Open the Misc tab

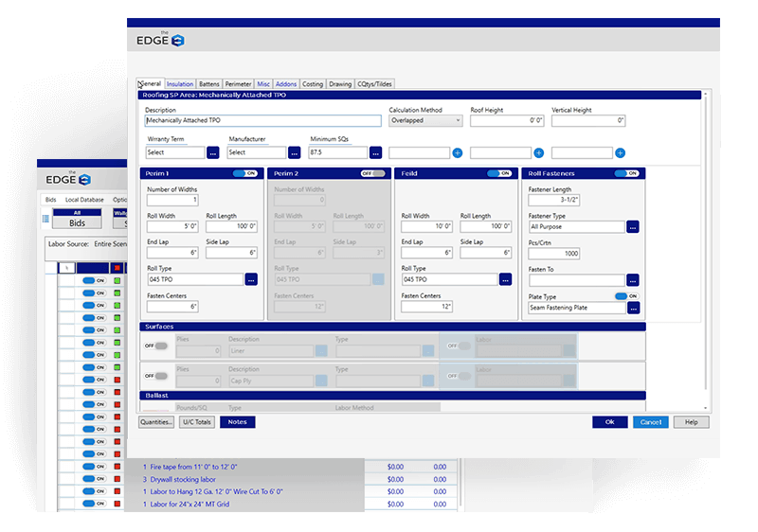click(263, 84)
